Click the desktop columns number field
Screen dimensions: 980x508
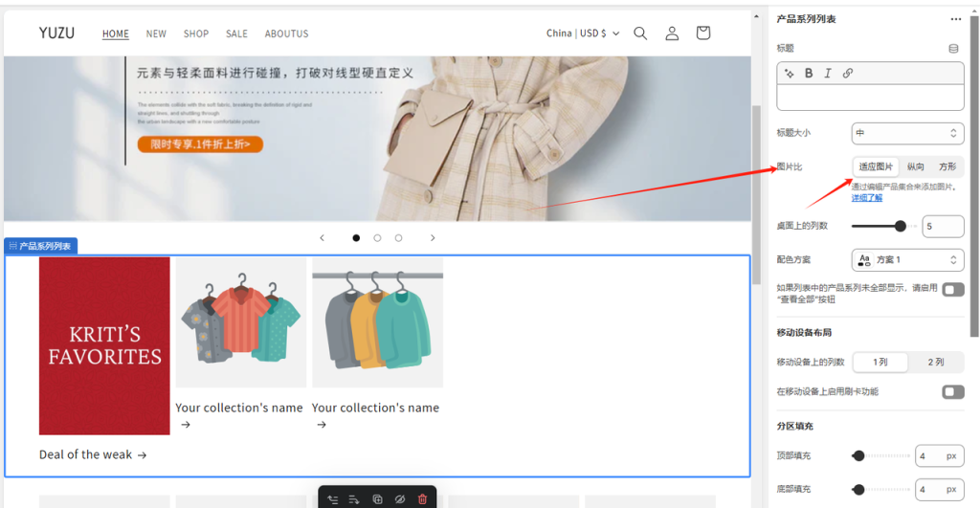coord(943,226)
